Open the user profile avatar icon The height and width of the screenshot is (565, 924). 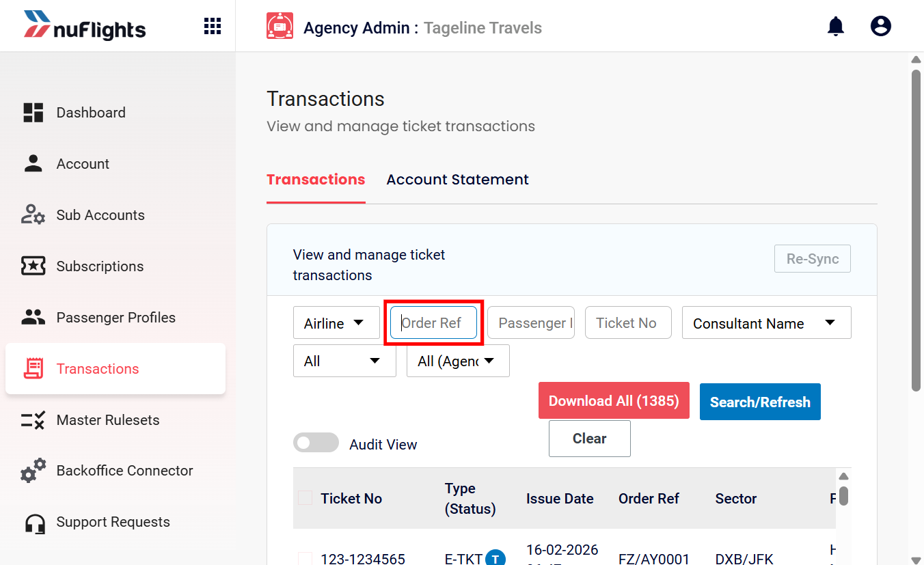pos(881,27)
